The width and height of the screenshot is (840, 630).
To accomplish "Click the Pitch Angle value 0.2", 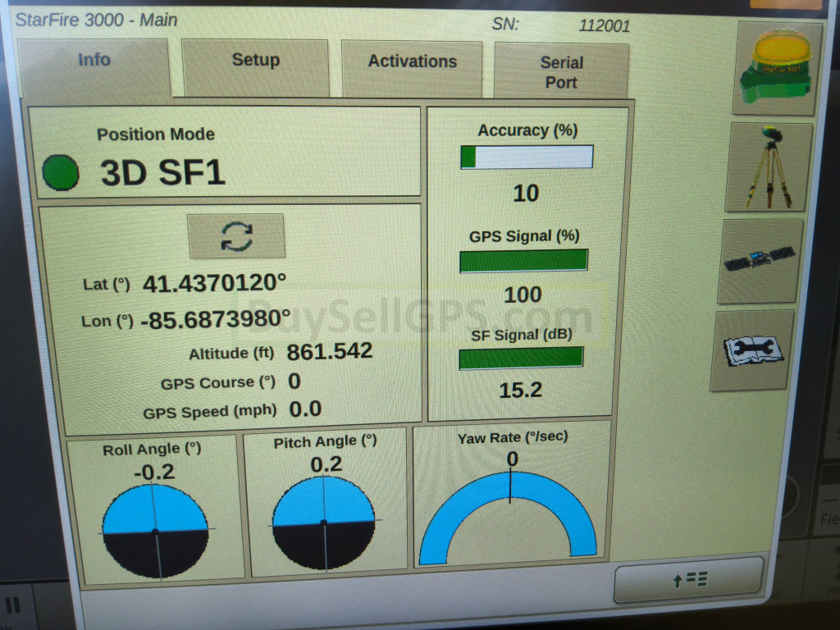I will (x=326, y=464).
